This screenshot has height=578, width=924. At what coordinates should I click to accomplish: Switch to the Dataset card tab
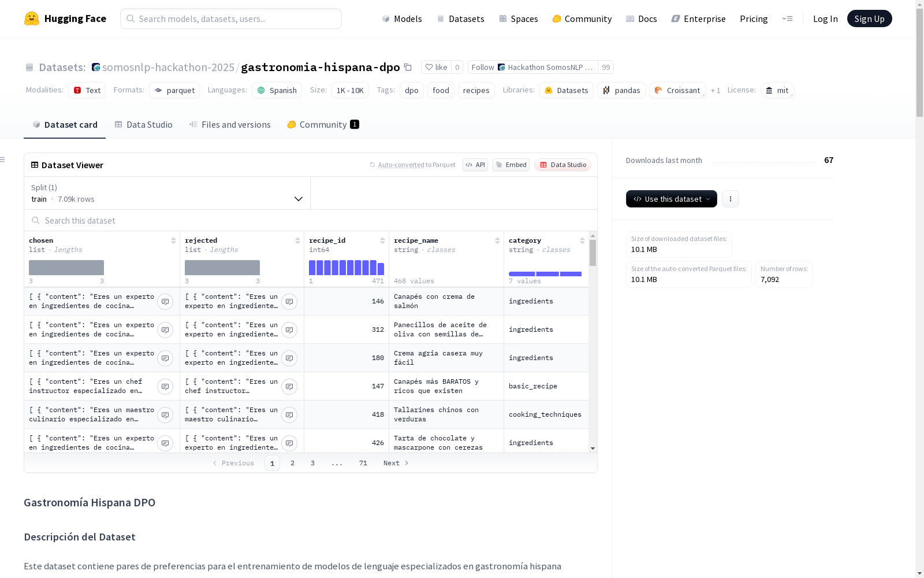point(65,125)
